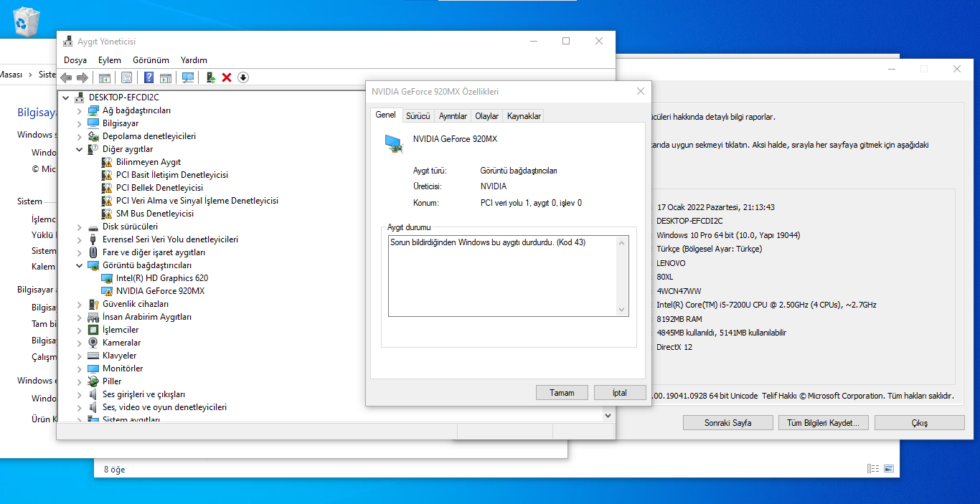
Task: Select Evrensel Seri Veri Yolu denetleyicileri row
Action: coord(170,239)
